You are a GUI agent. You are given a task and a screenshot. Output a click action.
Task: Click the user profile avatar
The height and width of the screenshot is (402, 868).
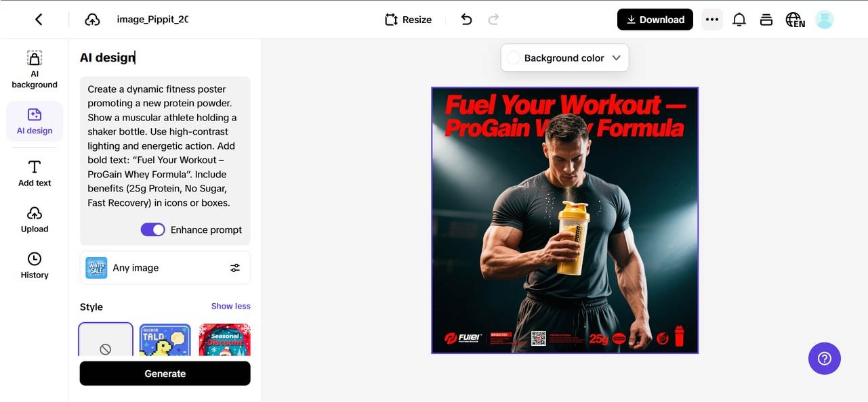824,20
